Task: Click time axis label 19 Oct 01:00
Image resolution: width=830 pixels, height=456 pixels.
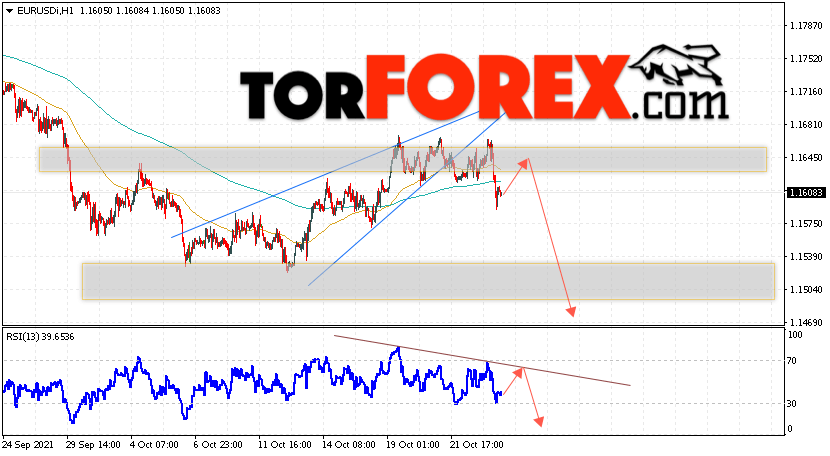Action: click(x=412, y=445)
